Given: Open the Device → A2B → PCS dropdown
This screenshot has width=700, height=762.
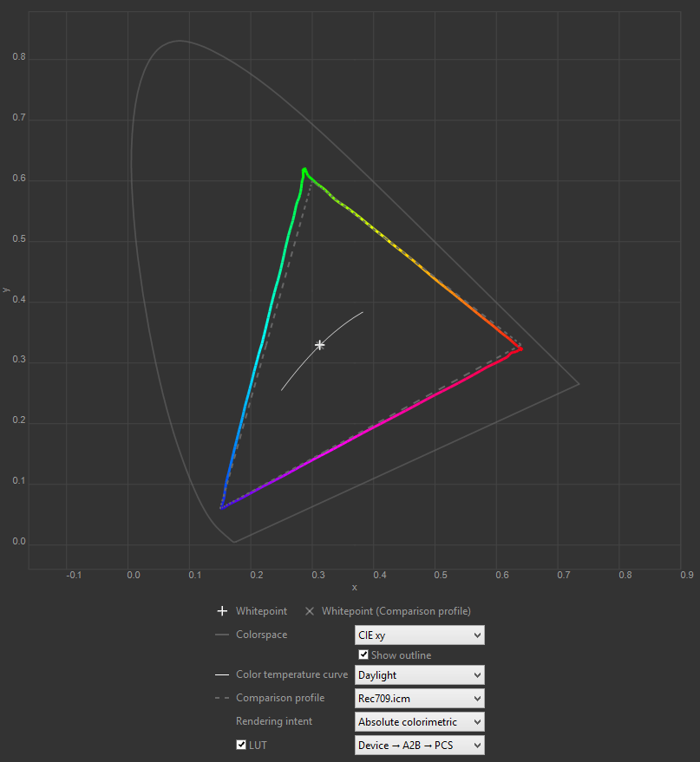Looking at the screenshot, I should tap(420, 745).
